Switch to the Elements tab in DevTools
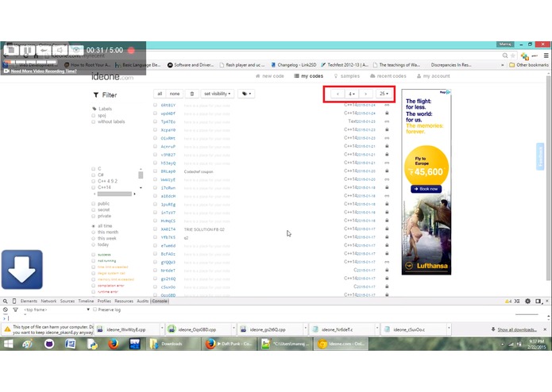 click(x=29, y=302)
